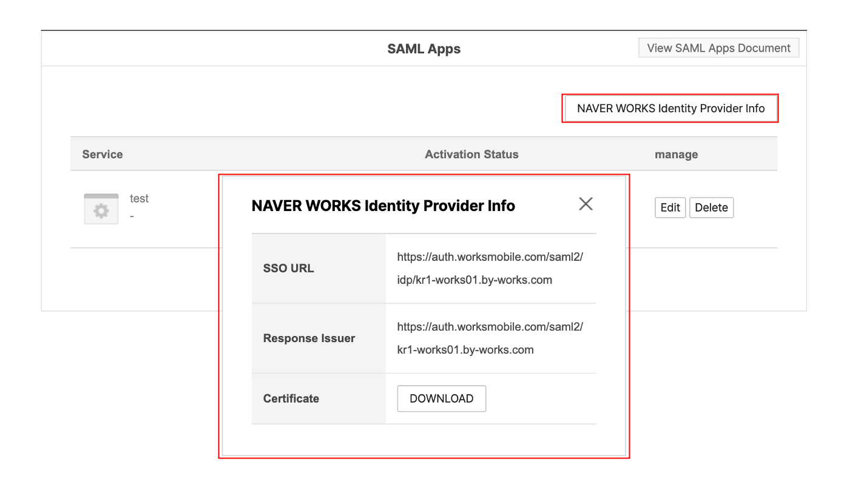
Task: Click the Activation Status column header
Action: pyautogui.click(x=472, y=154)
